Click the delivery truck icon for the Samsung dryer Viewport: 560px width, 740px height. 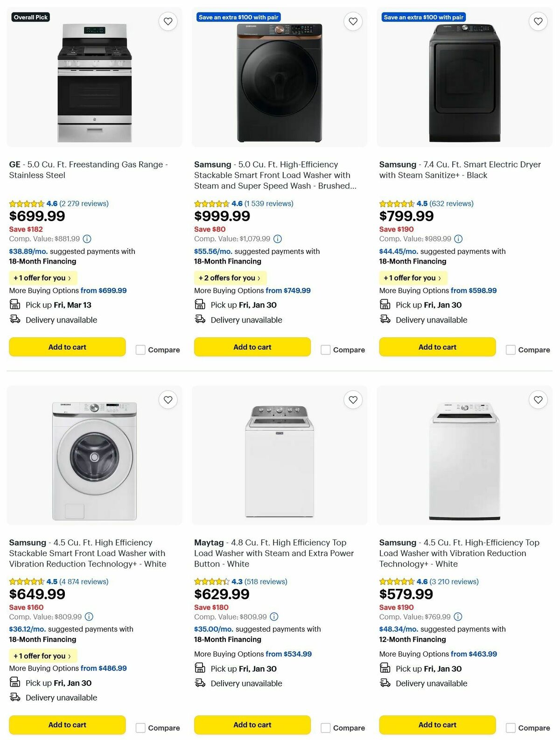tap(385, 319)
